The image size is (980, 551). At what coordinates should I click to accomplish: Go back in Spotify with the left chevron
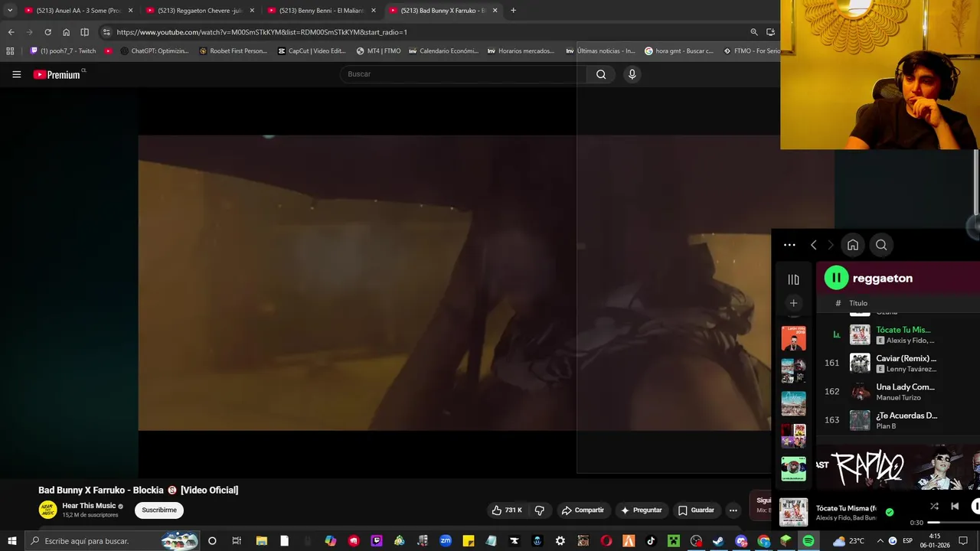(813, 245)
